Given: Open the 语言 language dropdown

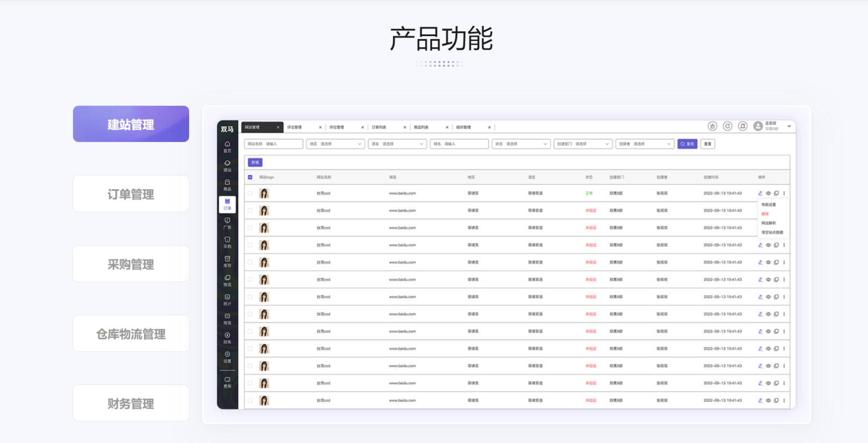Looking at the screenshot, I should (x=397, y=144).
